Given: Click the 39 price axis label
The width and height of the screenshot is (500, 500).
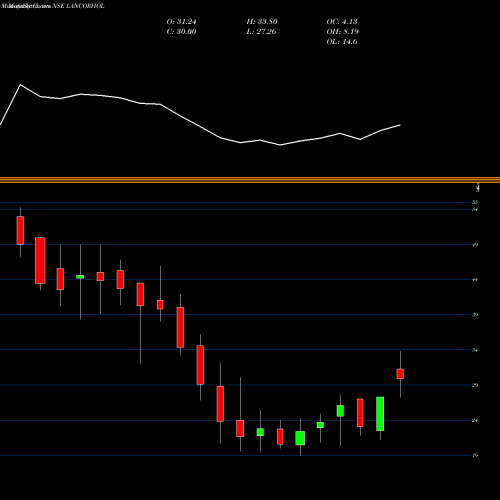Looking at the screenshot, I should click(475, 315).
